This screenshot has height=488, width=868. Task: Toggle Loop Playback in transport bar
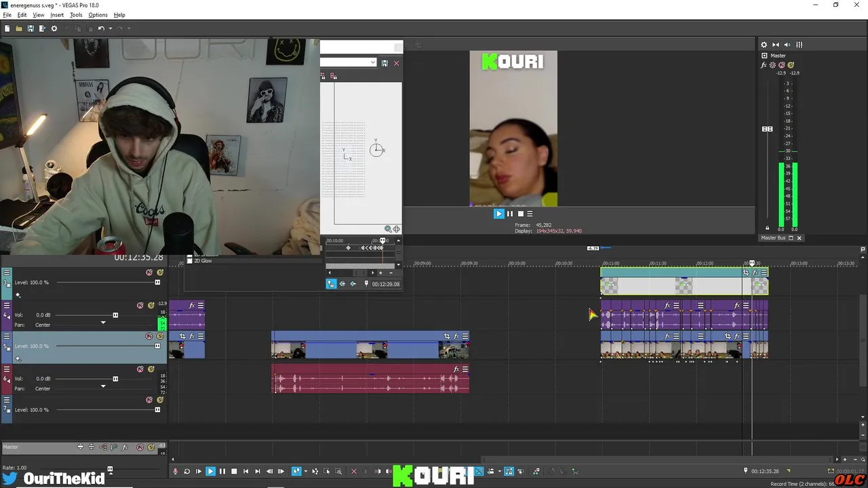[187, 471]
